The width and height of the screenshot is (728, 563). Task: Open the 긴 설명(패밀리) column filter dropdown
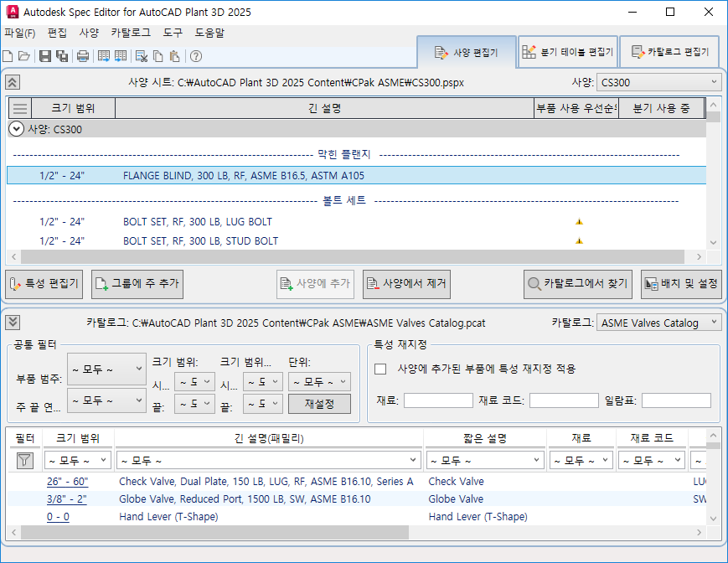pyautogui.click(x=268, y=461)
